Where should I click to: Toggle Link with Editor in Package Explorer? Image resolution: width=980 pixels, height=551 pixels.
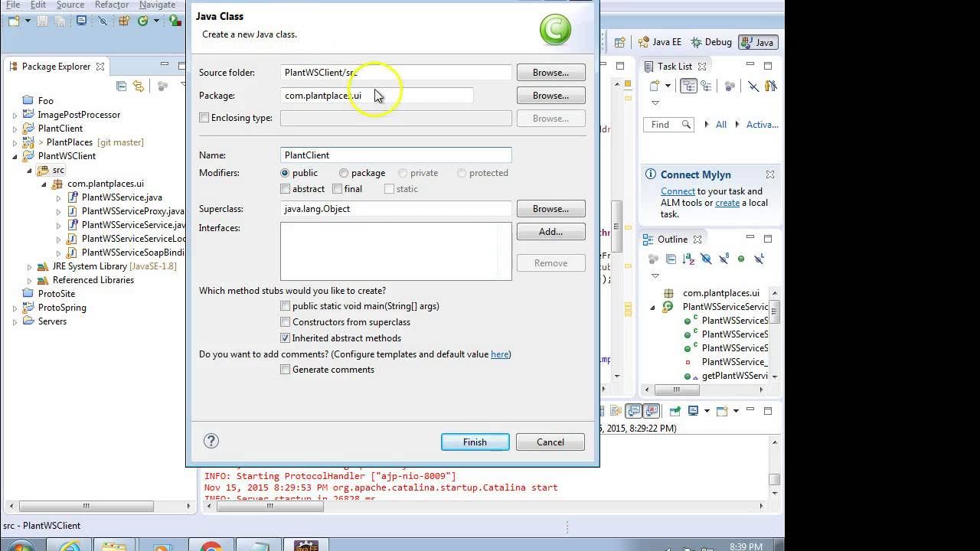pos(138,86)
